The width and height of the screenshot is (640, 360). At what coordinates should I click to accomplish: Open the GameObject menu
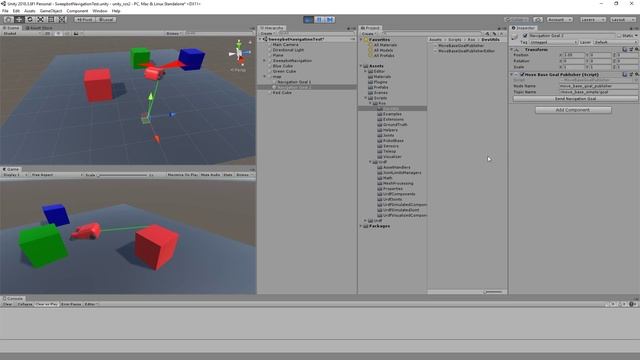[x=51, y=11]
